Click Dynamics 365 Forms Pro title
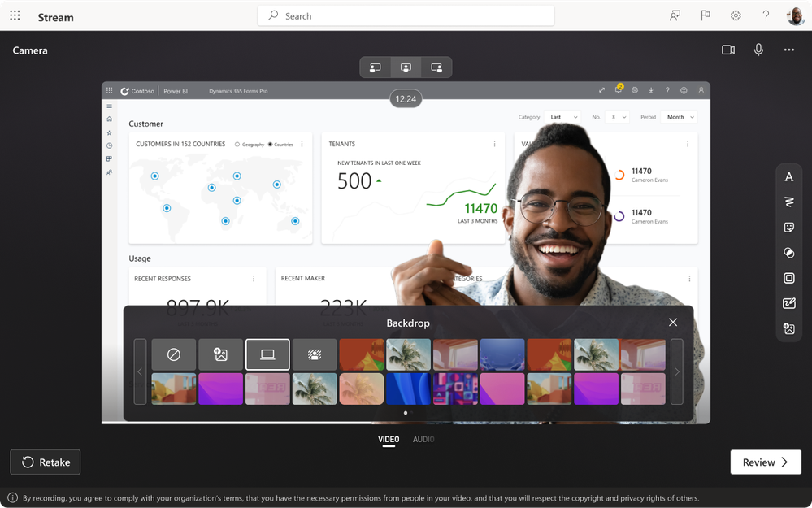The width and height of the screenshot is (812, 508). [238, 91]
